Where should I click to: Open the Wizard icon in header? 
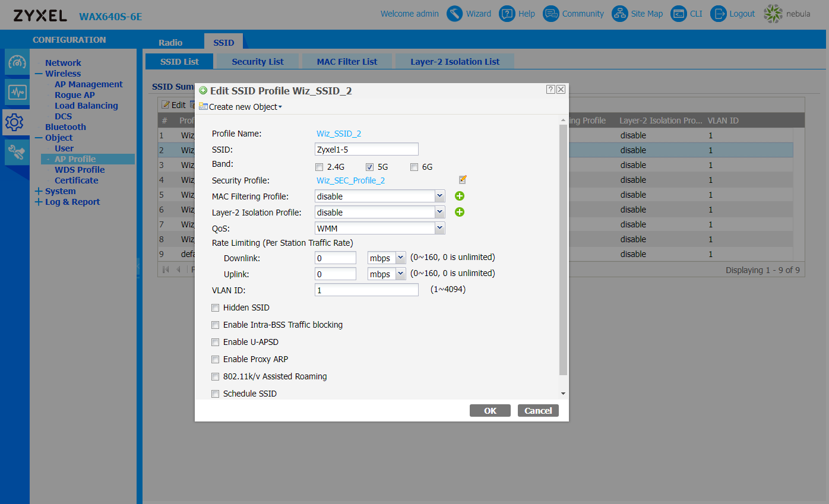454,14
